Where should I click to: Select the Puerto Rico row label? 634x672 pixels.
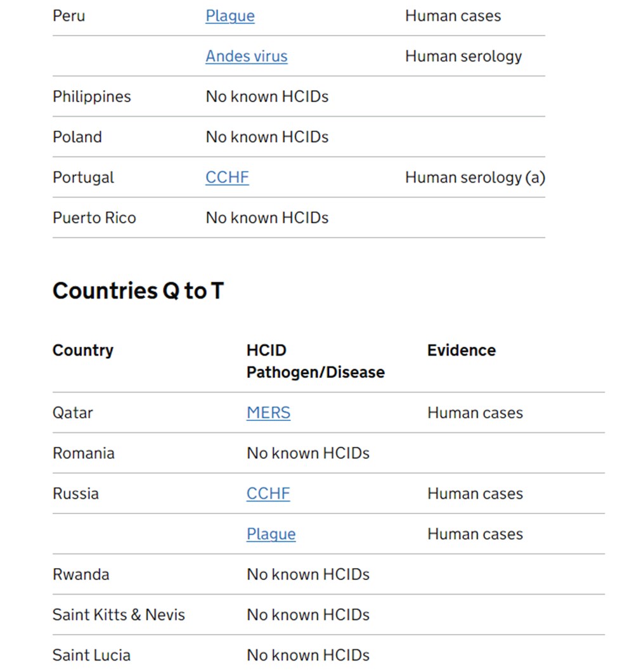click(94, 218)
